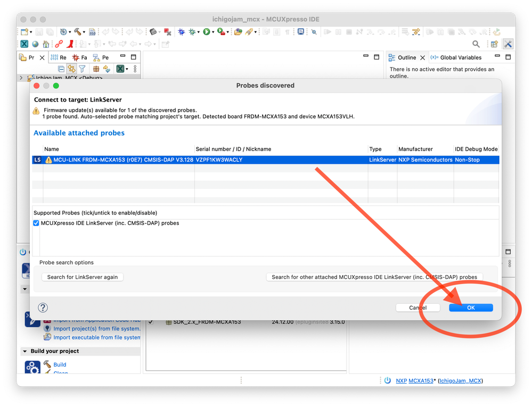Click the red boot toolbar icon
532x407 pixels.
tap(70, 44)
